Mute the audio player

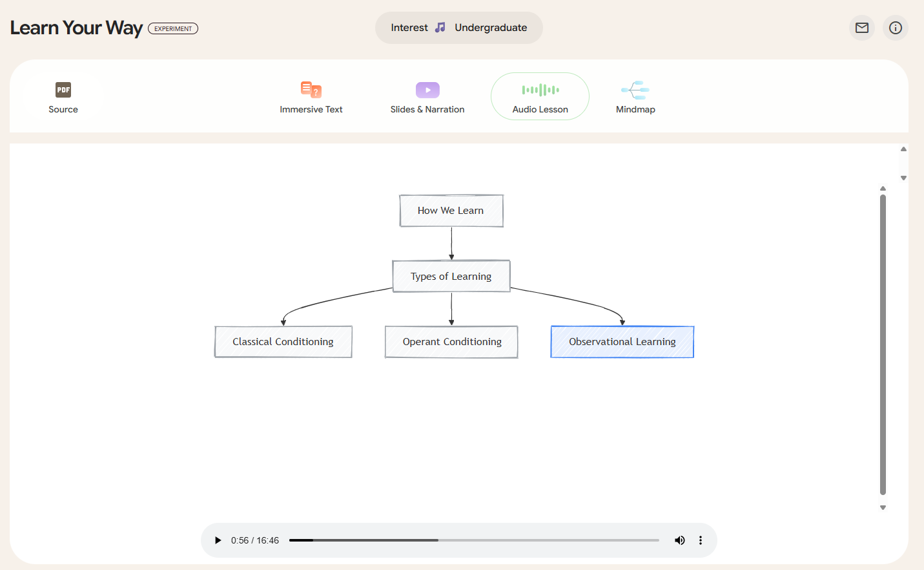(680, 540)
